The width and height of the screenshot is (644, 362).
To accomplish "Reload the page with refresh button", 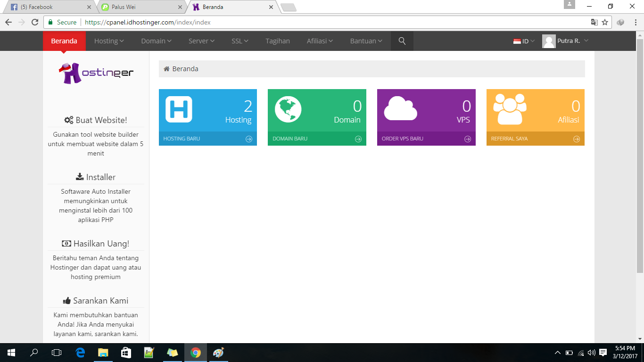I will point(35,22).
